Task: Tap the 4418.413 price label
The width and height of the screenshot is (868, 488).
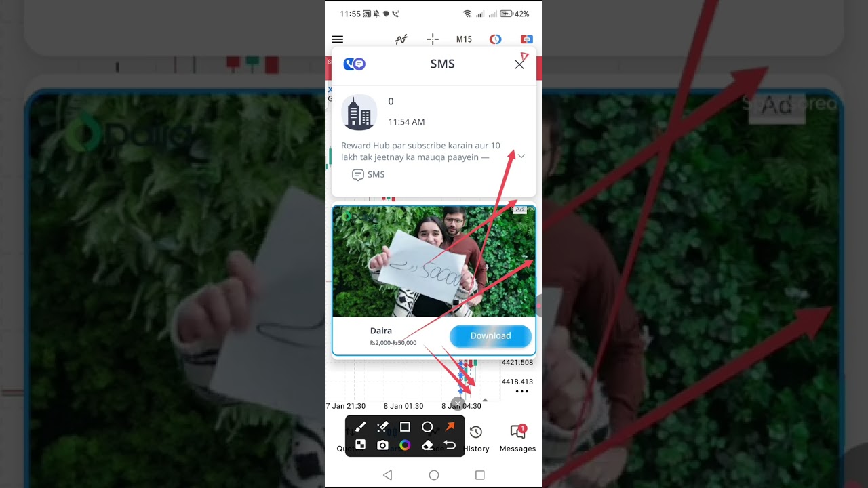Action: tap(517, 382)
